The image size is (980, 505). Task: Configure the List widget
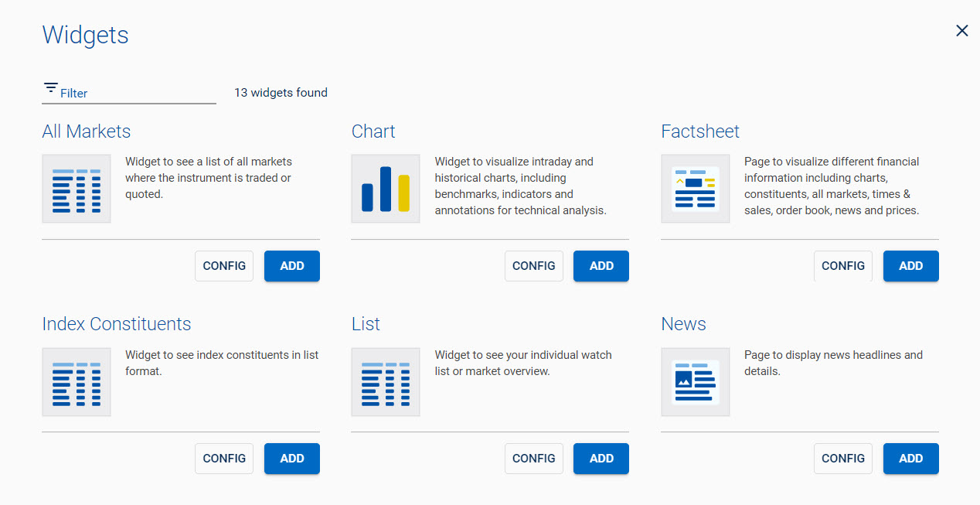pyautogui.click(x=534, y=459)
